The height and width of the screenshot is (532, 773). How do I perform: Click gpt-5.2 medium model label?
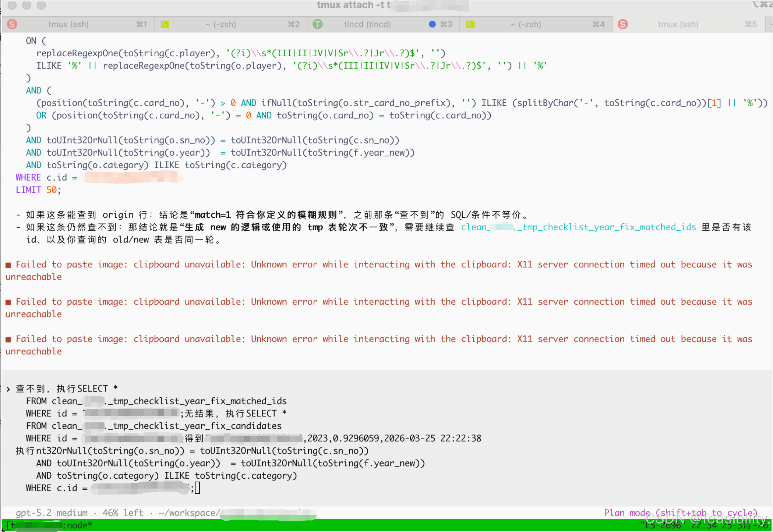pyautogui.click(x=52, y=513)
